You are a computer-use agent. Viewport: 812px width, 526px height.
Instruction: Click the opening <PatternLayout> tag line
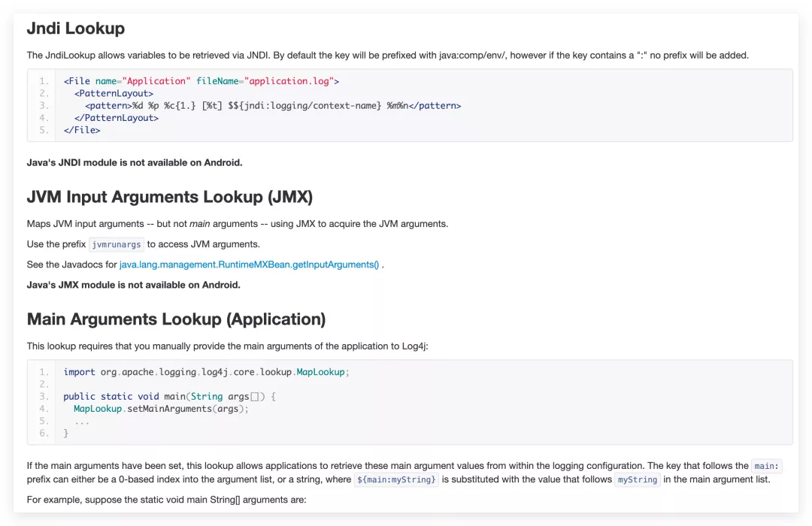[114, 93]
